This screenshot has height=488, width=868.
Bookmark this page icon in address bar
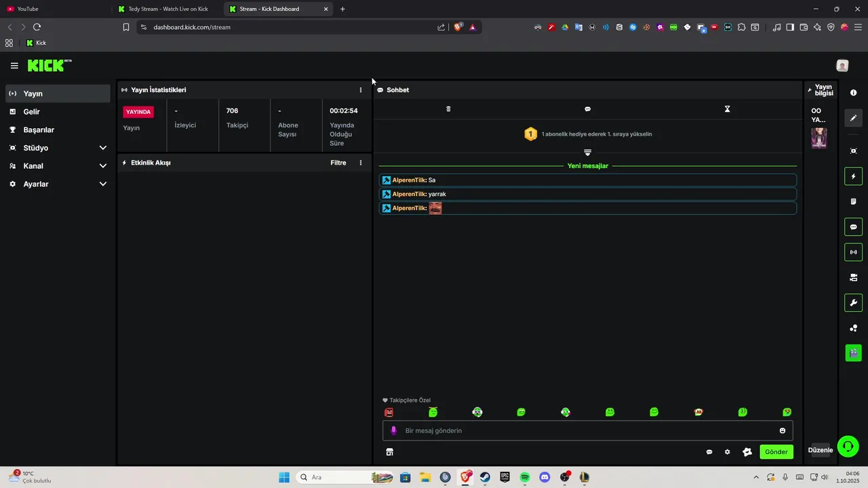click(125, 27)
